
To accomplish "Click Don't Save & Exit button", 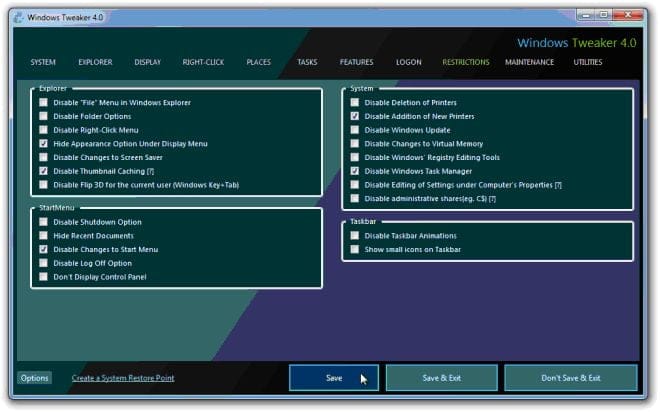I will point(571,378).
